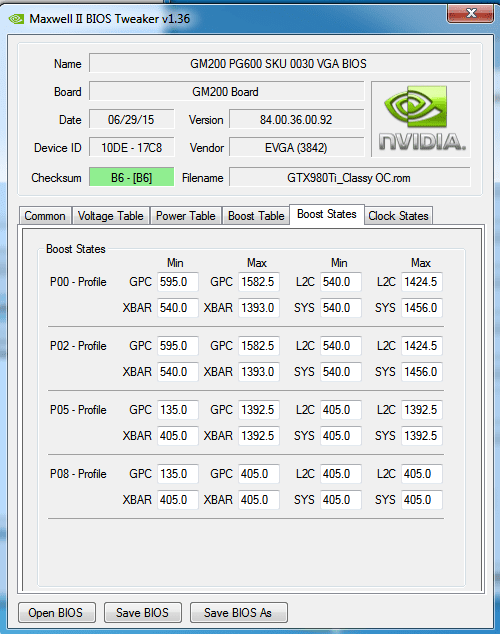
Task: Click P02 profile XBAR Max field 1393.0
Action: point(259,372)
